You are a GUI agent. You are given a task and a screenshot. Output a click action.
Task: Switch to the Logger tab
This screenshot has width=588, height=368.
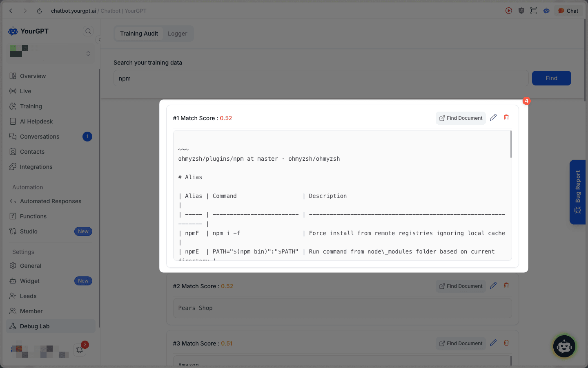pyautogui.click(x=177, y=34)
